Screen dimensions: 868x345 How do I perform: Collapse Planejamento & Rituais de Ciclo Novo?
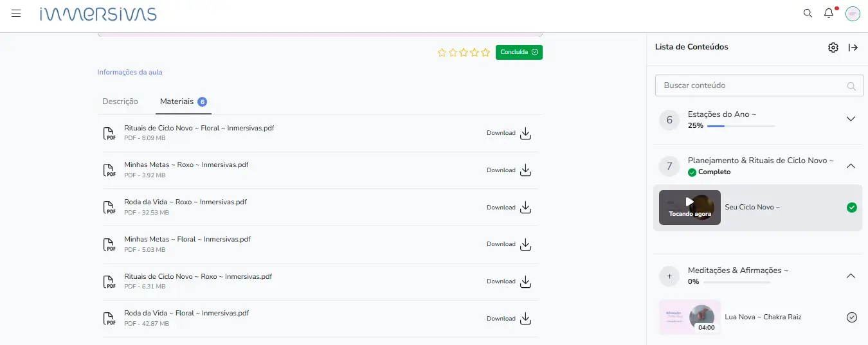[x=851, y=166]
